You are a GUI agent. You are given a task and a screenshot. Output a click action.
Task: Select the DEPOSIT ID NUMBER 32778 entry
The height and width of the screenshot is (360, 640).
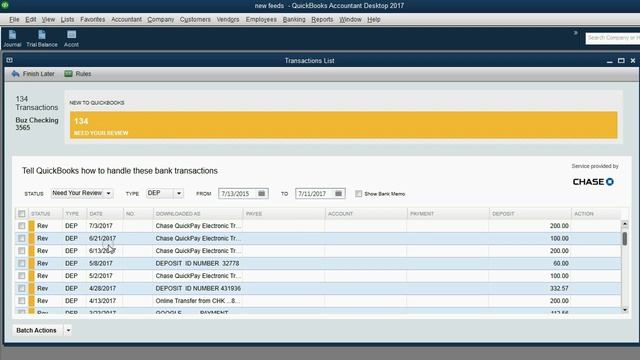pos(197,263)
